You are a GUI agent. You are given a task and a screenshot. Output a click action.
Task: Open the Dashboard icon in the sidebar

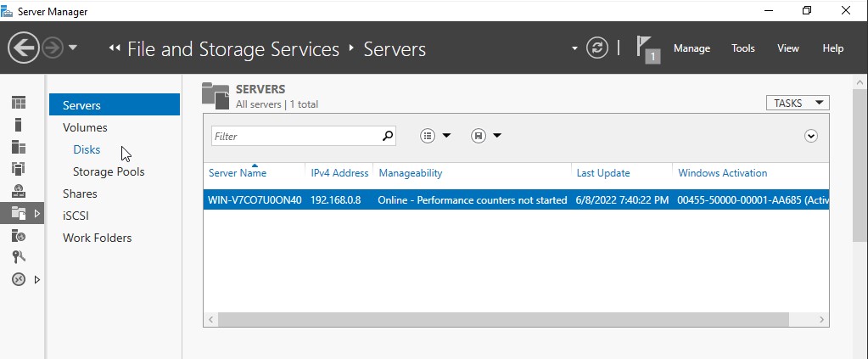point(19,103)
